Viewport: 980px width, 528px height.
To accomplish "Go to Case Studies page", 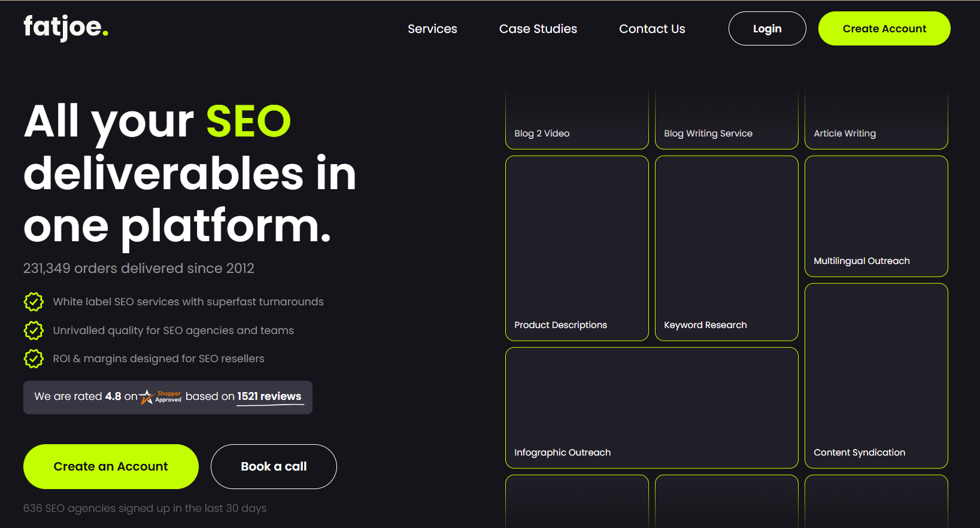I will point(538,29).
